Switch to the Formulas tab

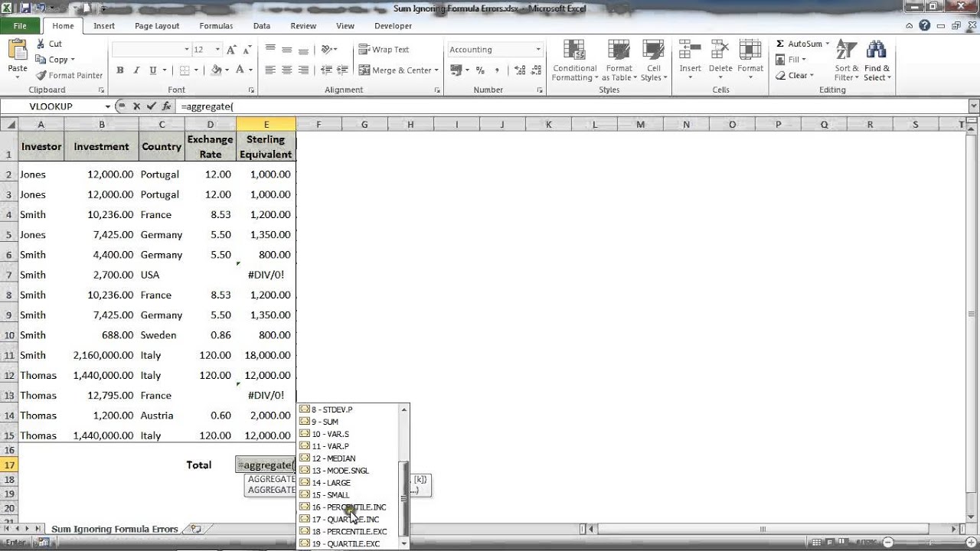216,25
